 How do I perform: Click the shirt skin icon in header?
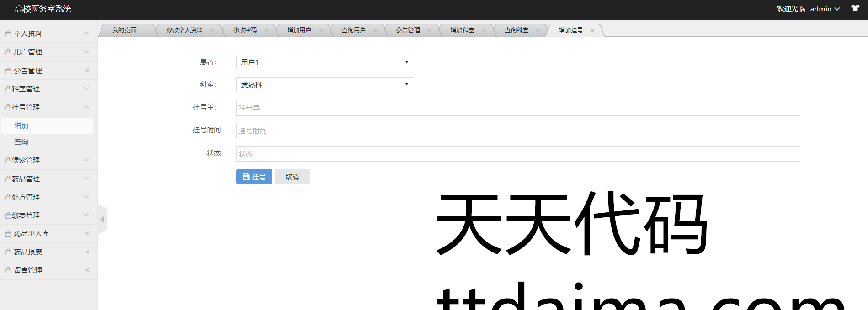point(855,9)
